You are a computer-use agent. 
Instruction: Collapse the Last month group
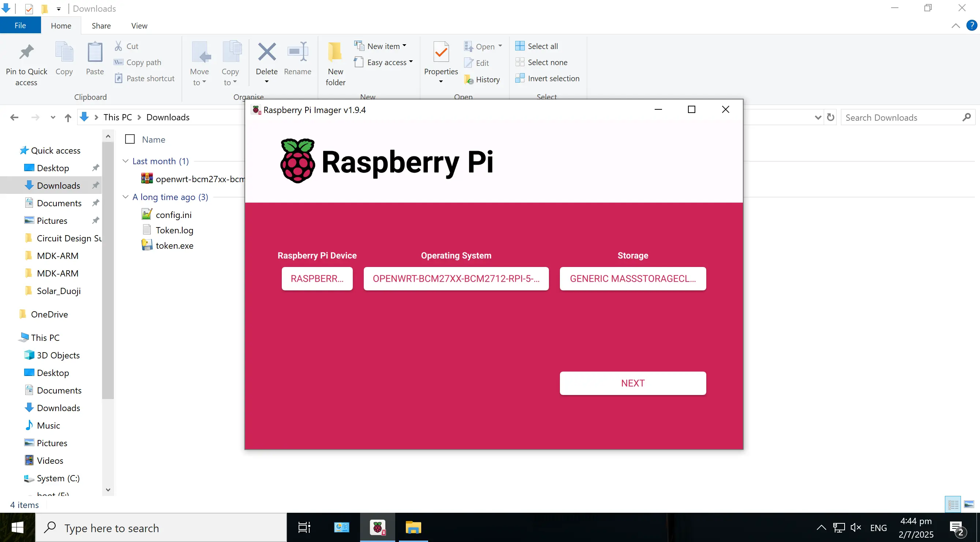126,161
